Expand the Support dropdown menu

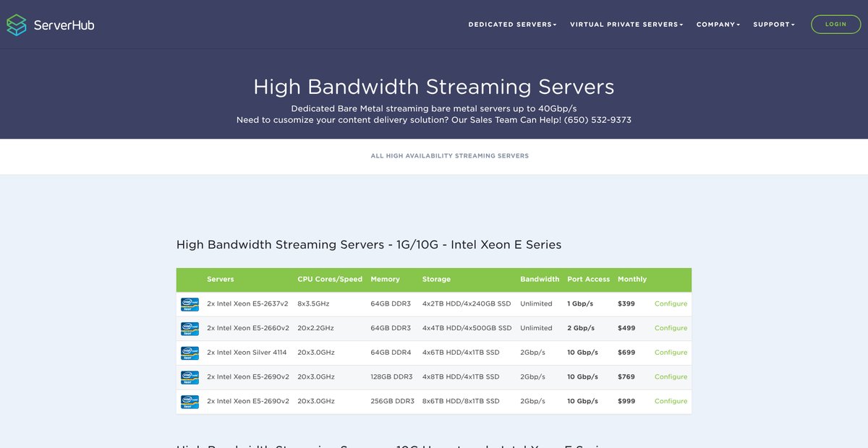point(774,25)
